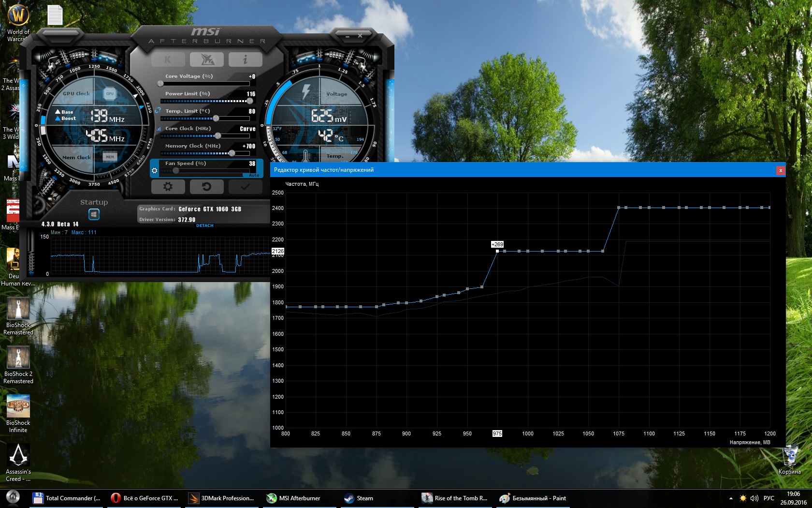The height and width of the screenshot is (508, 812).
Task: Reset settings with the circular arrow button
Action: pyautogui.click(x=206, y=186)
